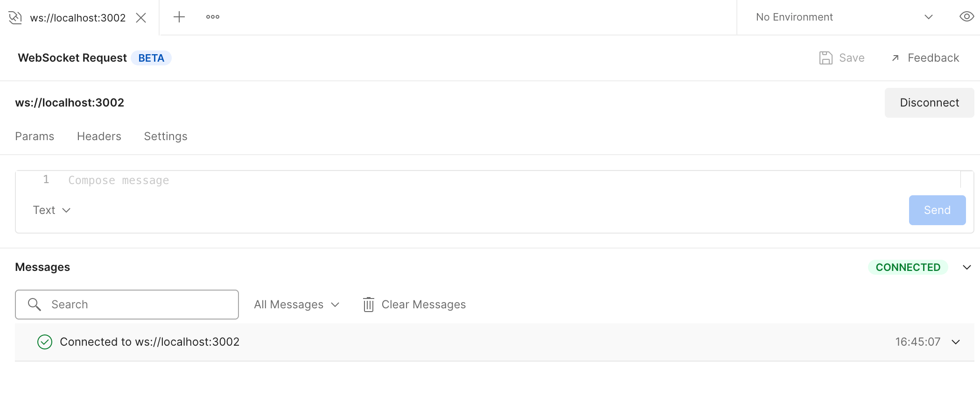Click the Save floppy disk icon

pos(826,58)
